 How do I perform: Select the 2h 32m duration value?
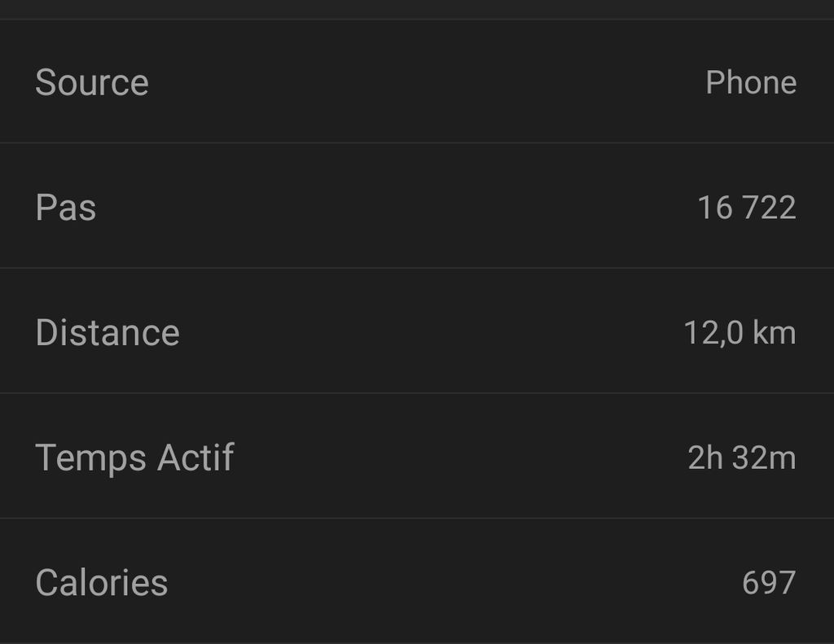pos(741,458)
